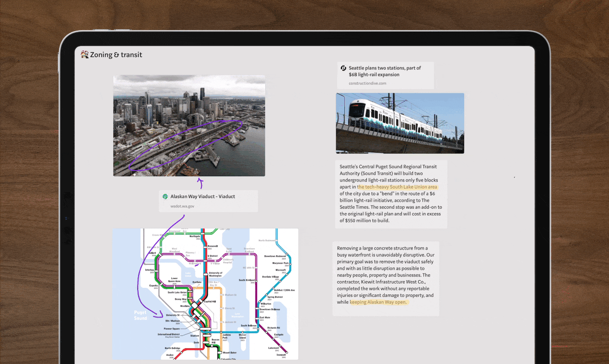Click 'Puget Sound' label on the transit map

(x=141, y=315)
